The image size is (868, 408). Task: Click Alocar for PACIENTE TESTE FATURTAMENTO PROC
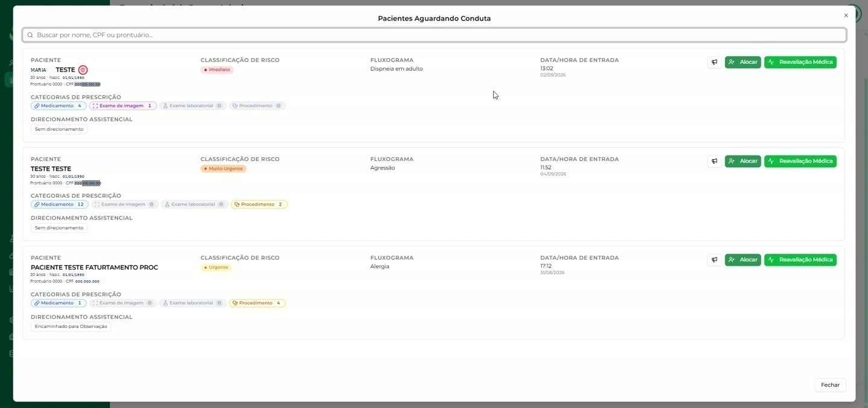tap(743, 260)
